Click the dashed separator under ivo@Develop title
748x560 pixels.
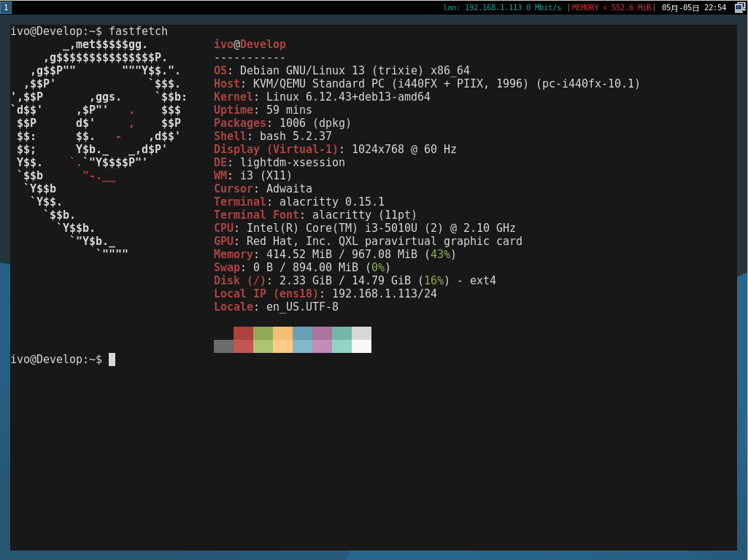pos(250,58)
